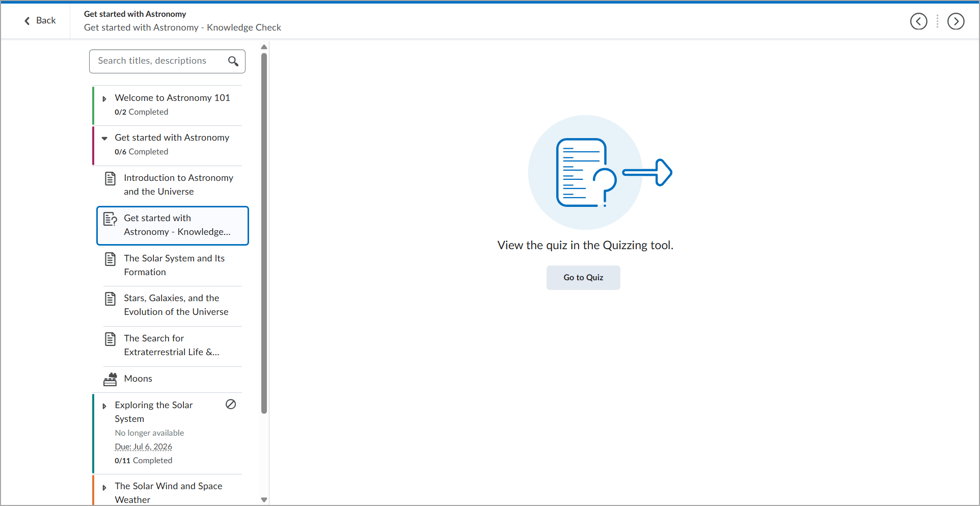980x506 pixels.
Task: Click the unavailable icon on Exploring the Solar System
Action: click(x=231, y=404)
